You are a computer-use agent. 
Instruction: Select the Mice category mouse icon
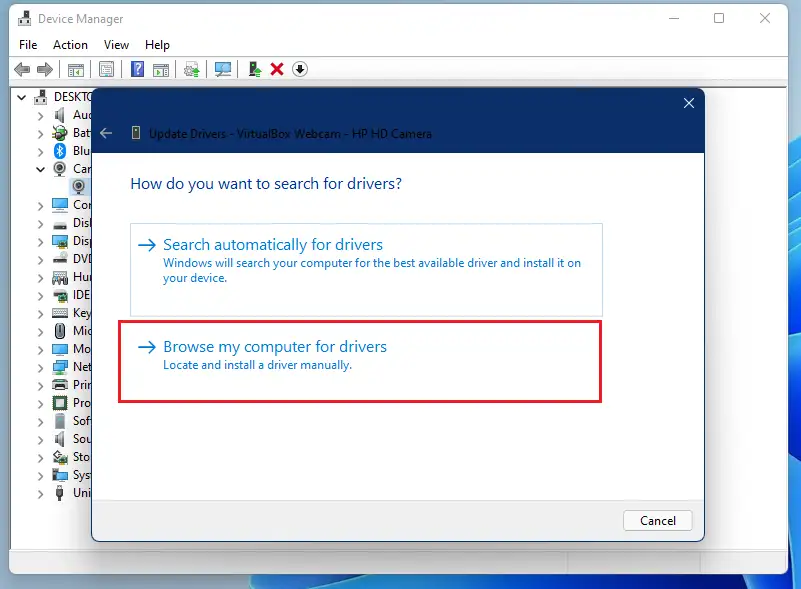coord(60,331)
